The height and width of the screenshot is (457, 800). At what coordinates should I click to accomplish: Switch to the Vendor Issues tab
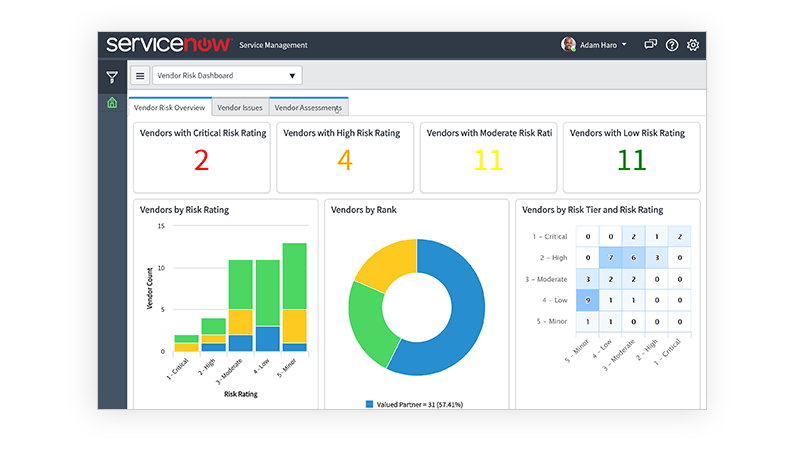tap(240, 107)
